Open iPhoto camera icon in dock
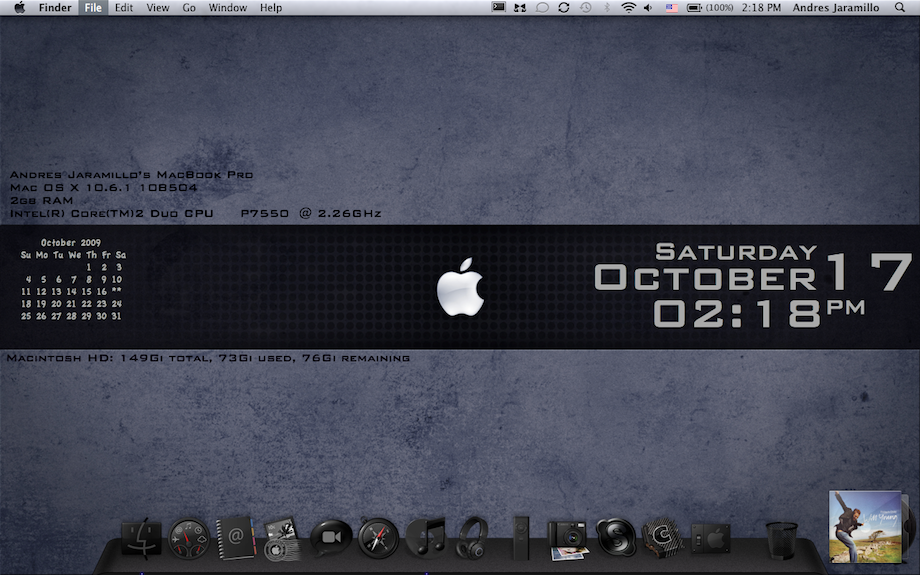Image resolution: width=920 pixels, height=575 pixels. (569, 540)
